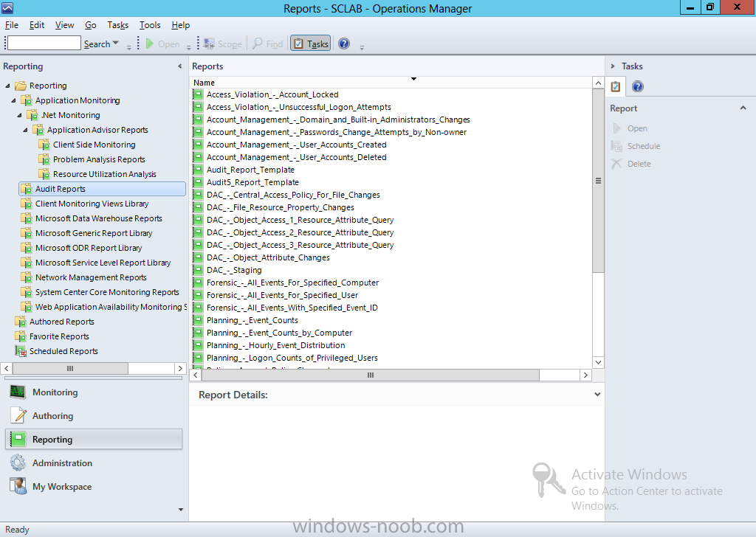Collapse the Application Advisor Reports node
The image size is (756, 537).
click(x=25, y=130)
